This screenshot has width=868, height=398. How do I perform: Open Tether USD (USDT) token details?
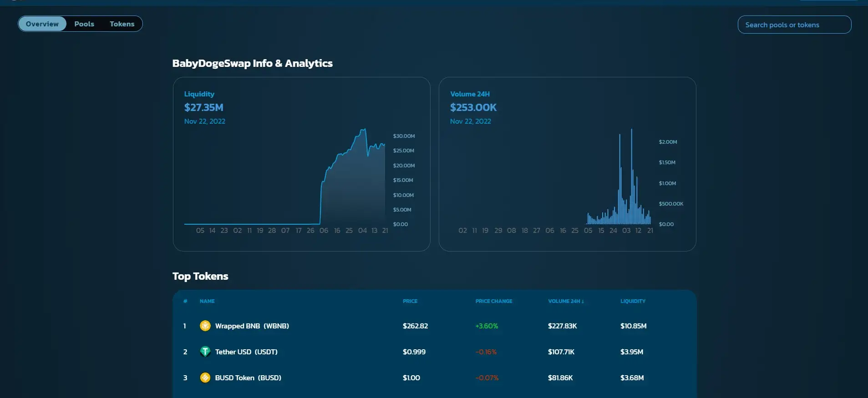(246, 352)
